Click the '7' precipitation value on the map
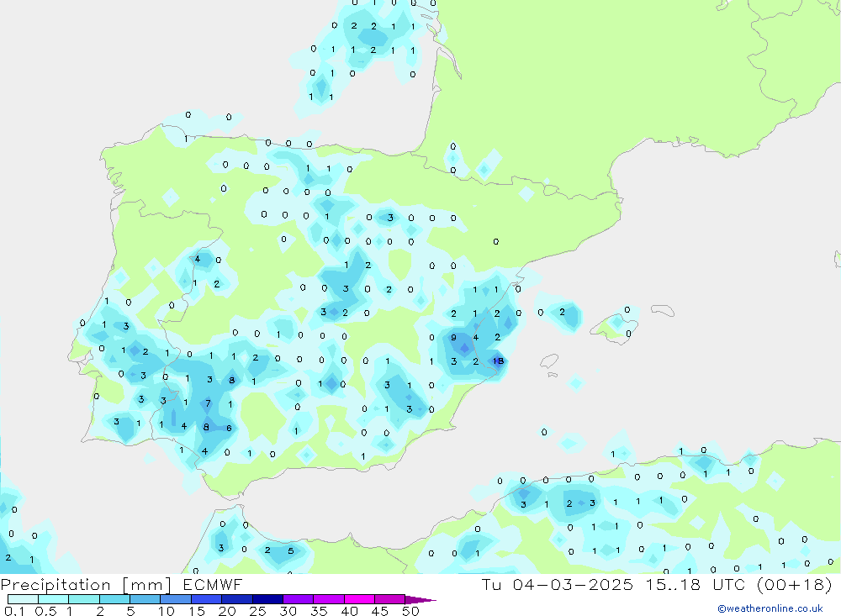841x616 pixels. tap(208, 403)
